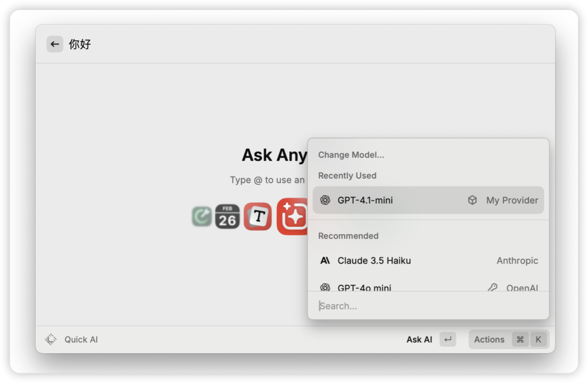Open the Feb 26 calendar extension icon
This screenshot has width=588, height=383.
[227, 216]
